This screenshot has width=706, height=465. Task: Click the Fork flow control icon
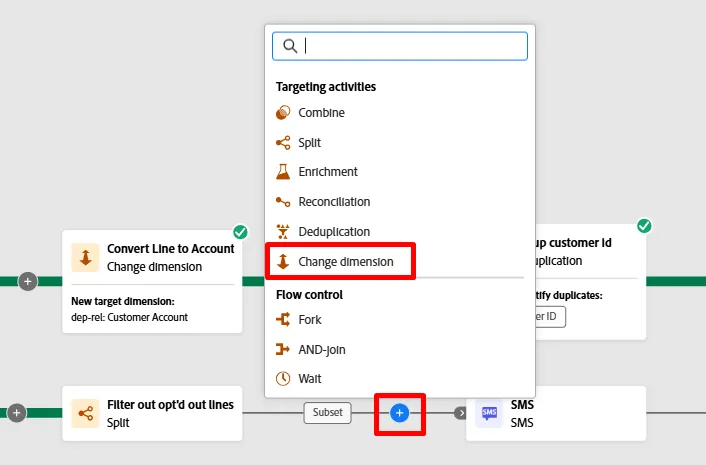tap(283, 320)
